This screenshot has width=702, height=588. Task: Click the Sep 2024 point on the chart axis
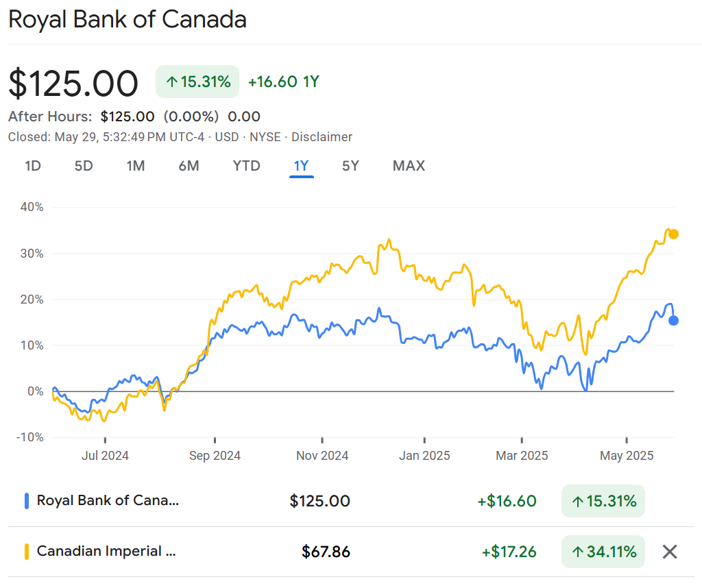point(215,455)
